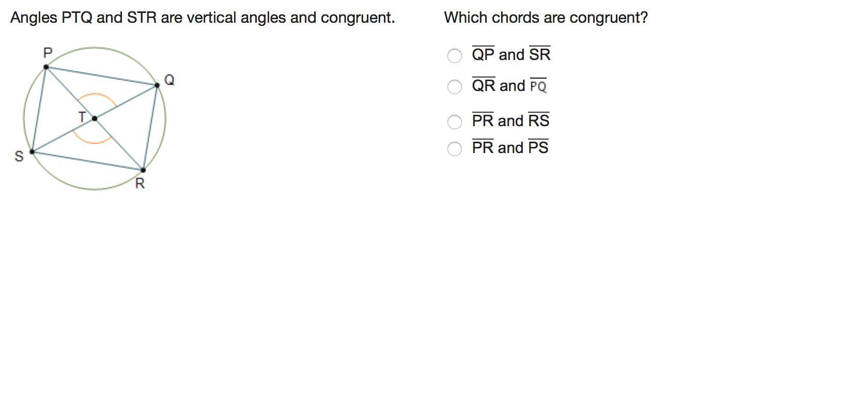Screen dimensions: 868x393
Task: Click the letter label S beside the circle
Action: click(19, 156)
